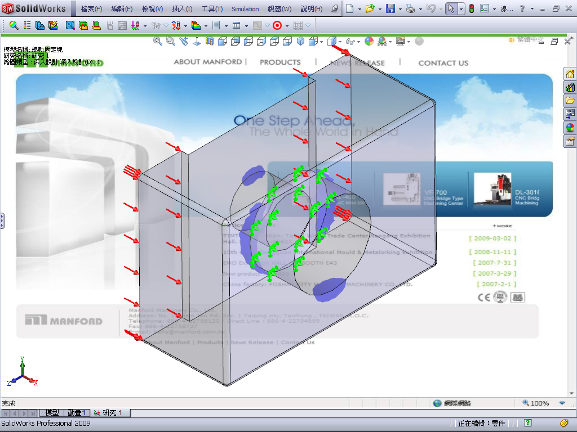Click the Edit Appearance color ball icon
Screen dimensions: 577x432
pyautogui.click(x=369, y=41)
